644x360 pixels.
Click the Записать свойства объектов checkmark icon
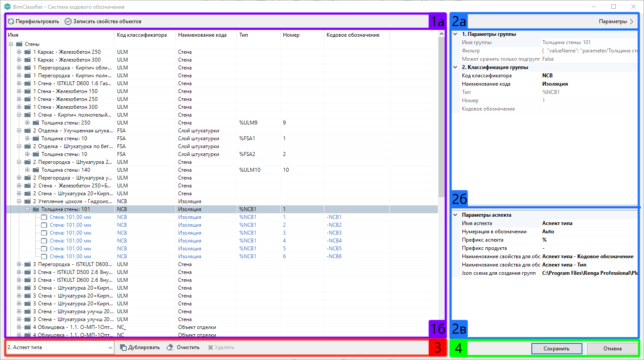pyautogui.click(x=68, y=21)
